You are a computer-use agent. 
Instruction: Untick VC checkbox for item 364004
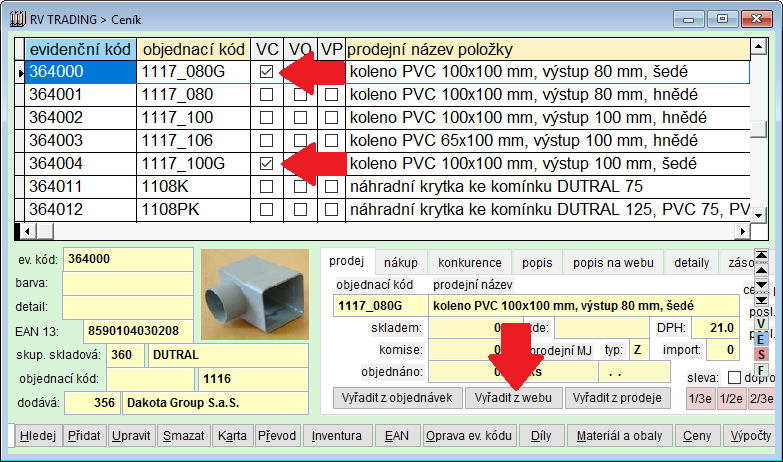pyautogui.click(x=266, y=163)
